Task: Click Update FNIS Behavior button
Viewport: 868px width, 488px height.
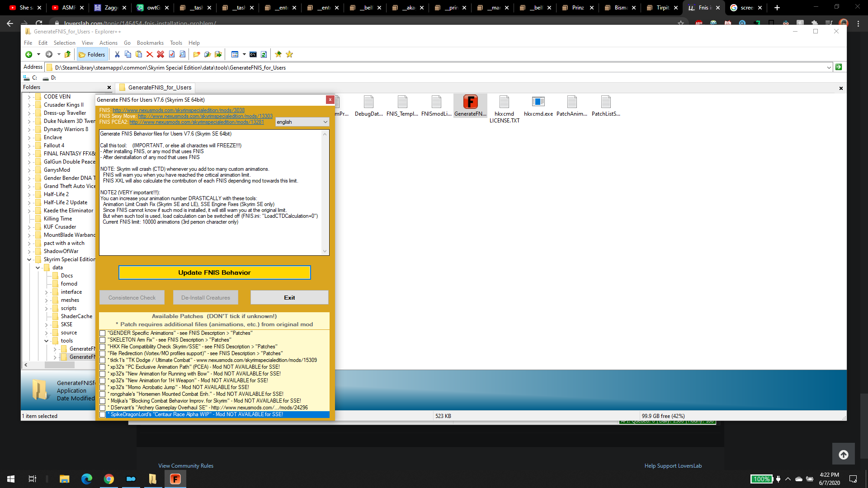Action: 214,272
